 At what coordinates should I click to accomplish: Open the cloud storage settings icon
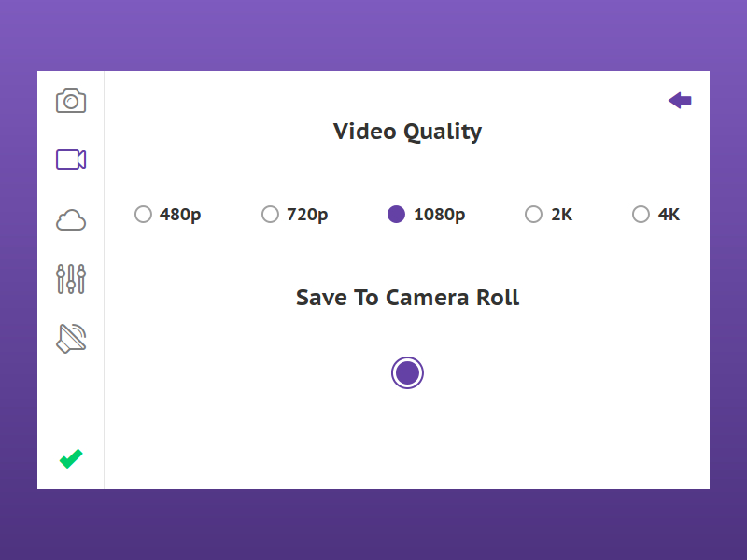tap(71, 220)
